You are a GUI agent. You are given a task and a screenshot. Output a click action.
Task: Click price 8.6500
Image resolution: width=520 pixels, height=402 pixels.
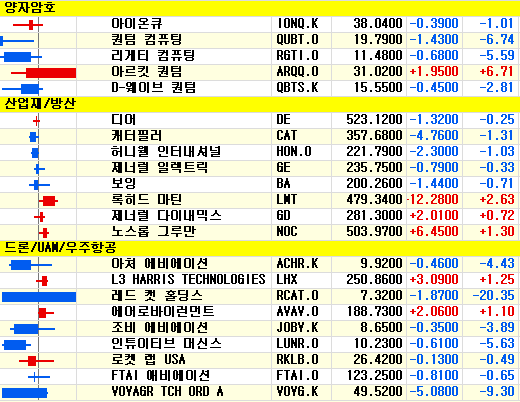tap(381, 328)
